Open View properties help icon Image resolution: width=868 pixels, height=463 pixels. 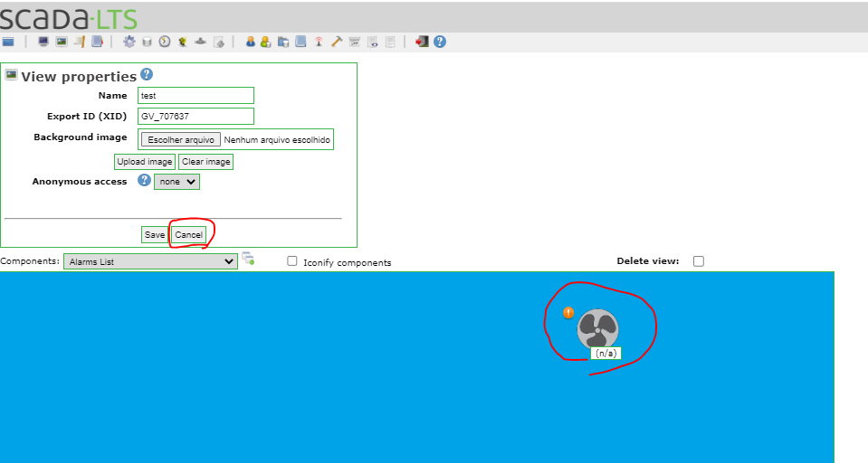pos(147,74)
